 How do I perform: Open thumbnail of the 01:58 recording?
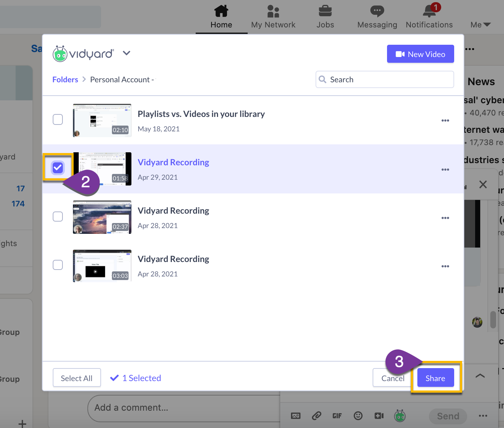102,169
